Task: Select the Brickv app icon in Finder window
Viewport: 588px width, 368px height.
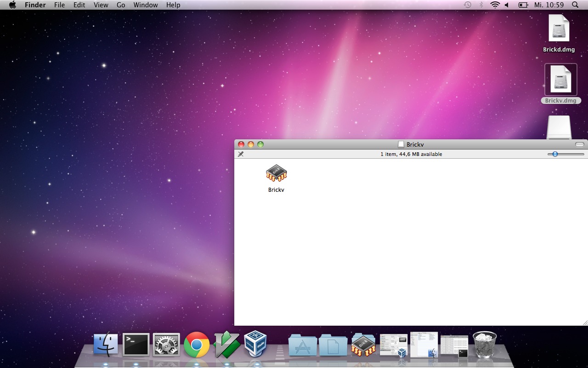Action: pyautogui.click(x=276, y=173)
